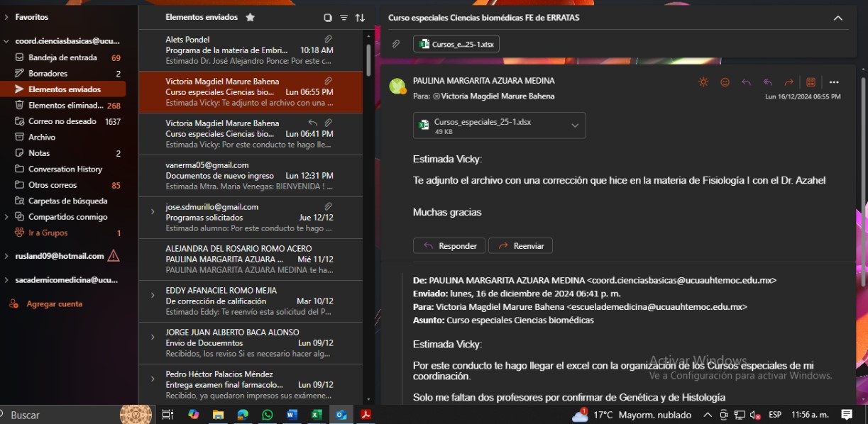Show hidden system tray icons
The height and width of the screenshot is (424, 868).
pos(708,415)
